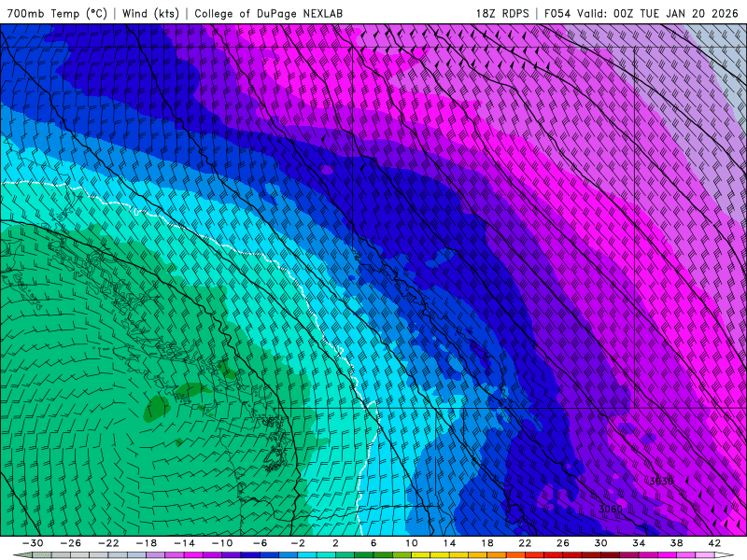Click the '-22' color scale label

tap(108, 543)
